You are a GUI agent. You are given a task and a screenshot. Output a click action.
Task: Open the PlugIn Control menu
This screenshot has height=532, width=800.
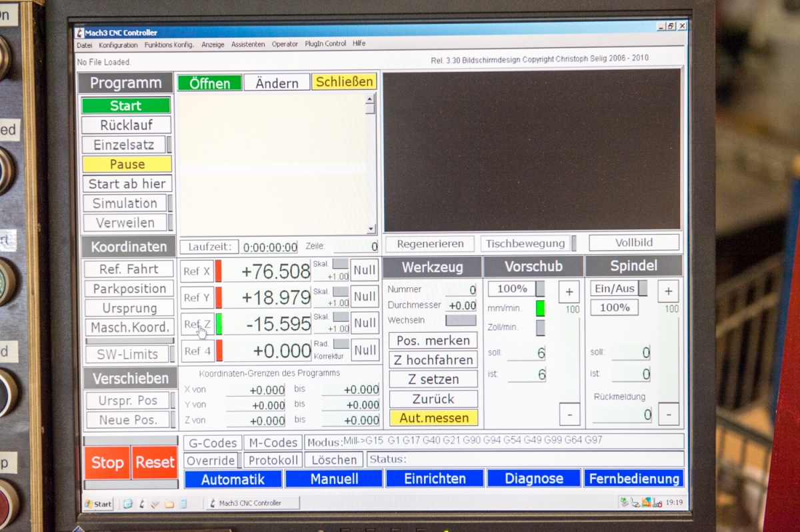tap(325, 44)
